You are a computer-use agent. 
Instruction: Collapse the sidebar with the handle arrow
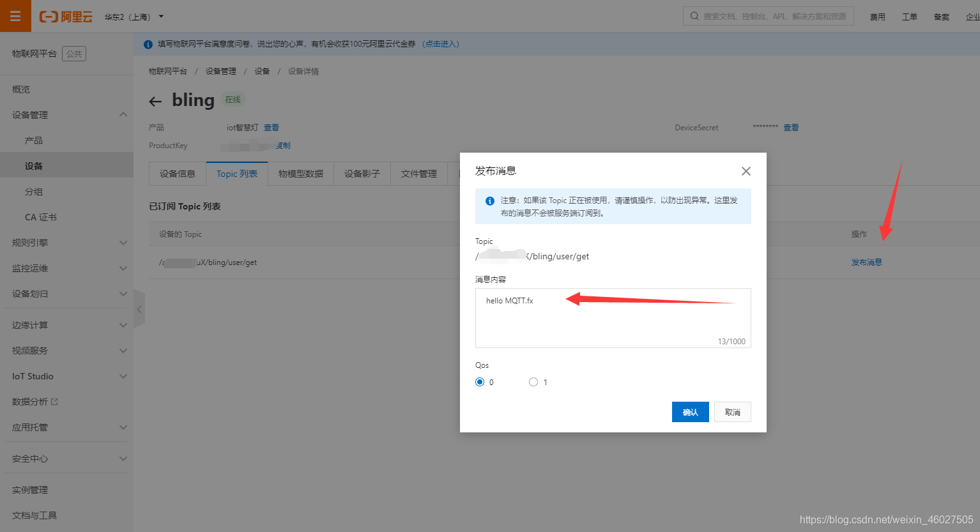[139, 309]
